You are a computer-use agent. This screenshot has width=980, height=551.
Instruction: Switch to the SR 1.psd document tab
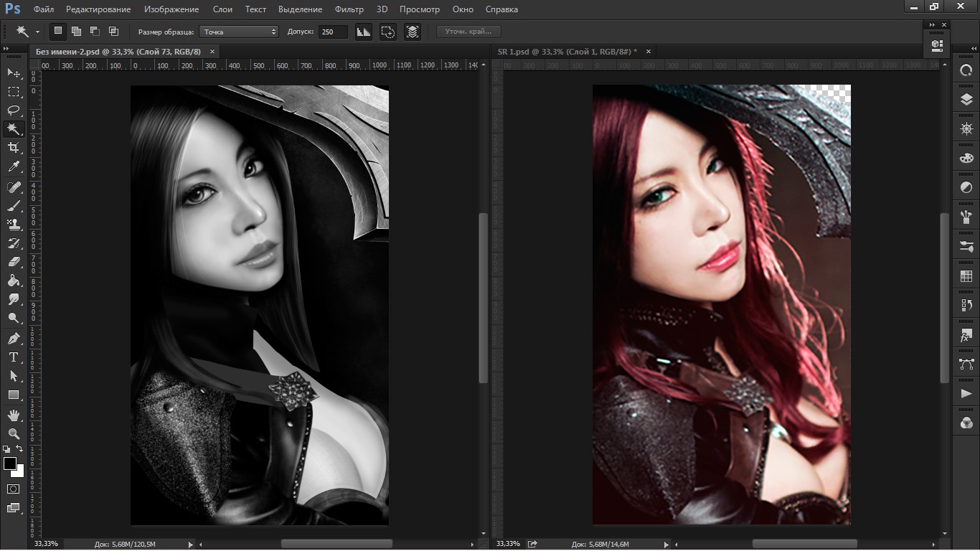pos(567,52)
